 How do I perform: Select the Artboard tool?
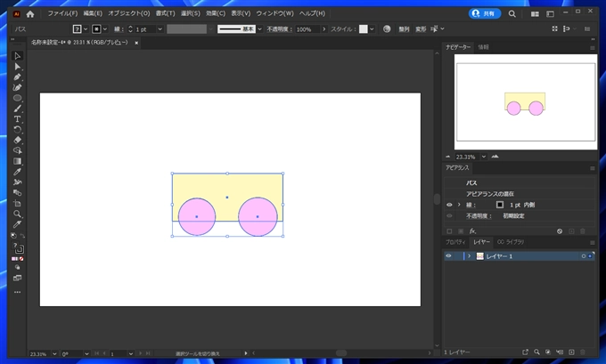pyautogui.click(x=17, y=204)
